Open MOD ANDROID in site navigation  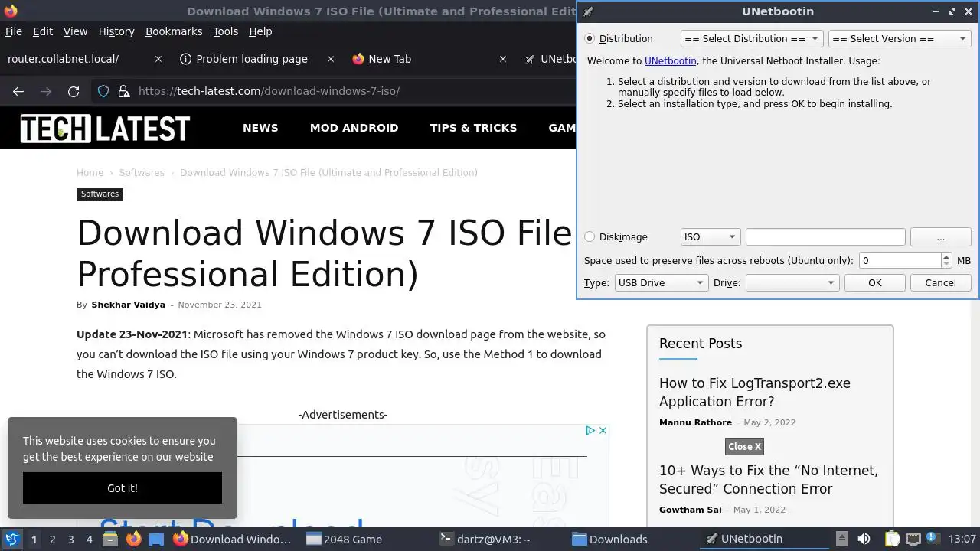click(354, 128)
